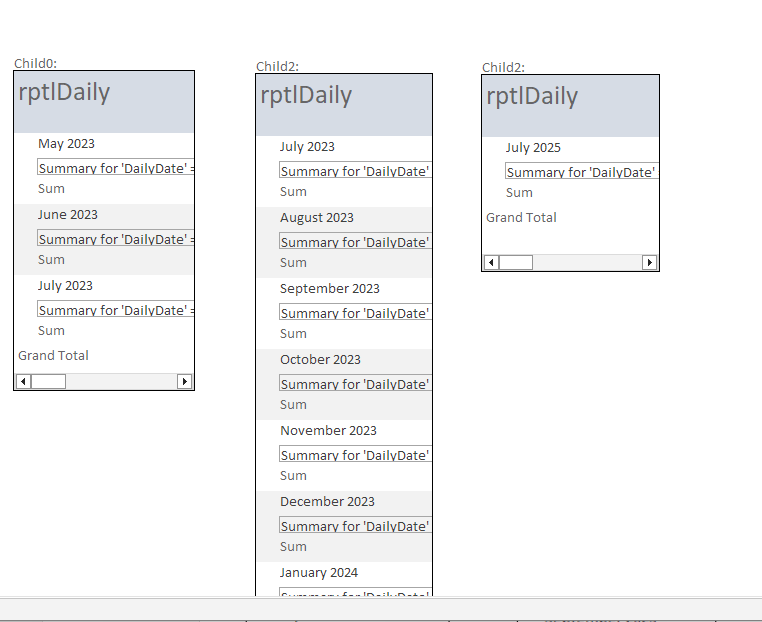Select the Summary field under October 2023
Viewport: 762px width, 622px height.
pyautogui.click(x=355, y=384)
